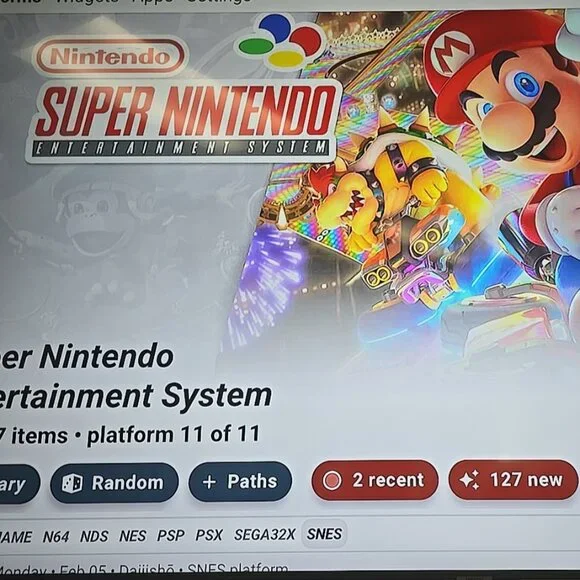Viewport: 580px width, 580px height.
Task: Click the dice icon for Random
Action: point(72,483)
